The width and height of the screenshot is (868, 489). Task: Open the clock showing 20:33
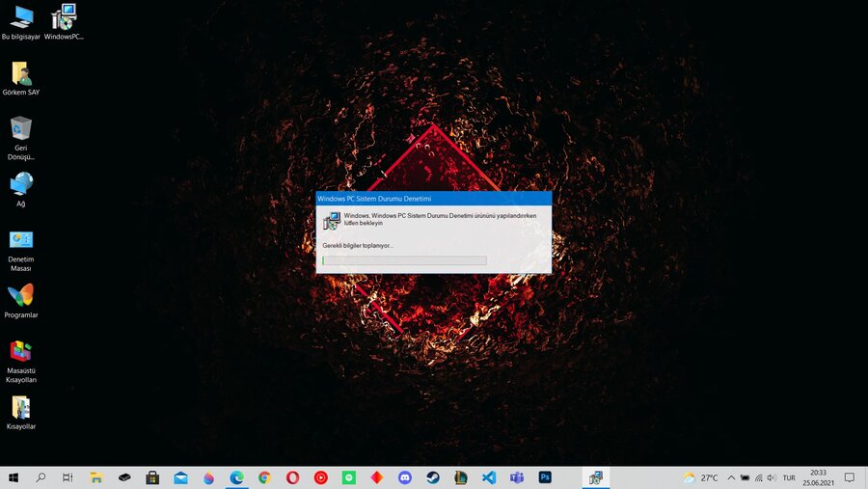pyautogui.click(x=818, y=477)
